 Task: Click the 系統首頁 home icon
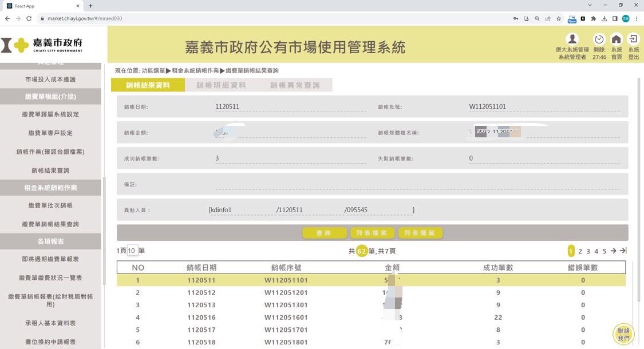617,39
